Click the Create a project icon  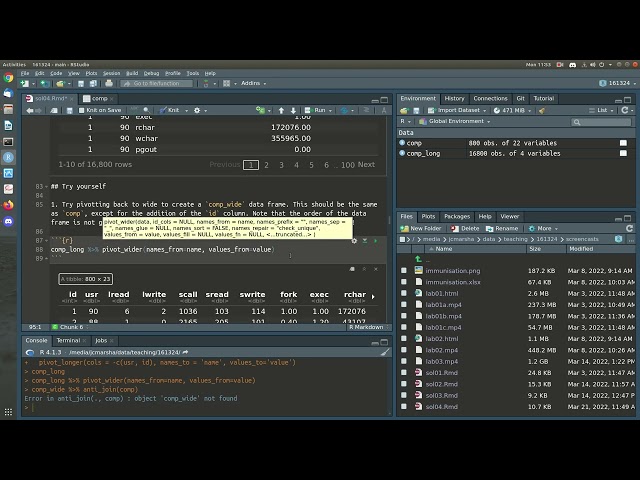(x=44, y=83)
